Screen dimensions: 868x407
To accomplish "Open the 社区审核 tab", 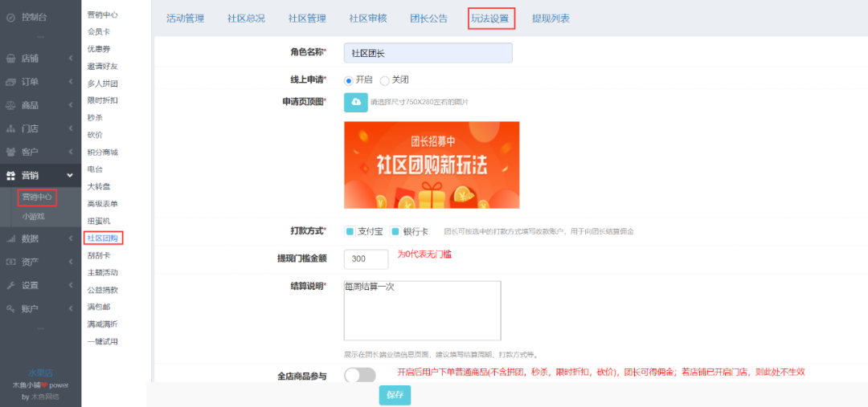I will 368,18.
